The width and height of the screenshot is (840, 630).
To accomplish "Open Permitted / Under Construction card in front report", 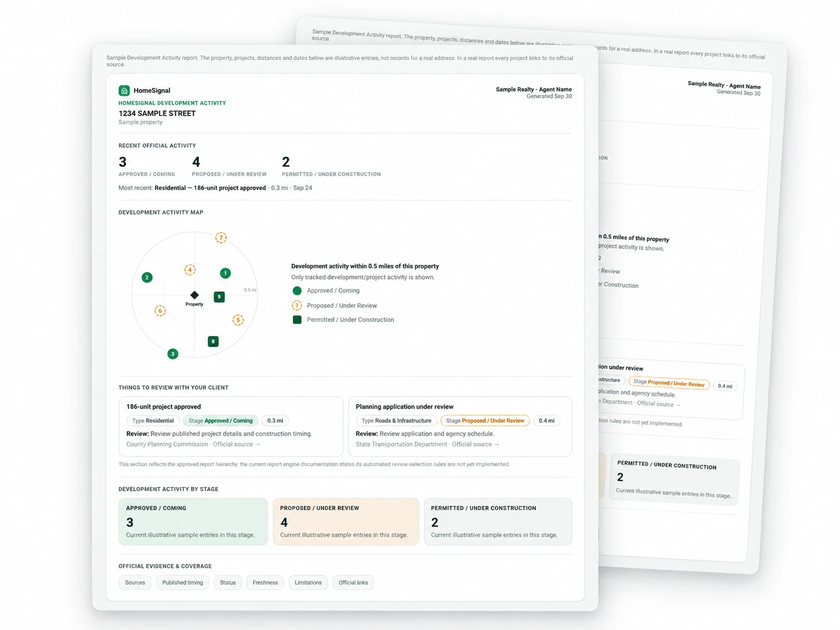I will [x=498, y=522].
